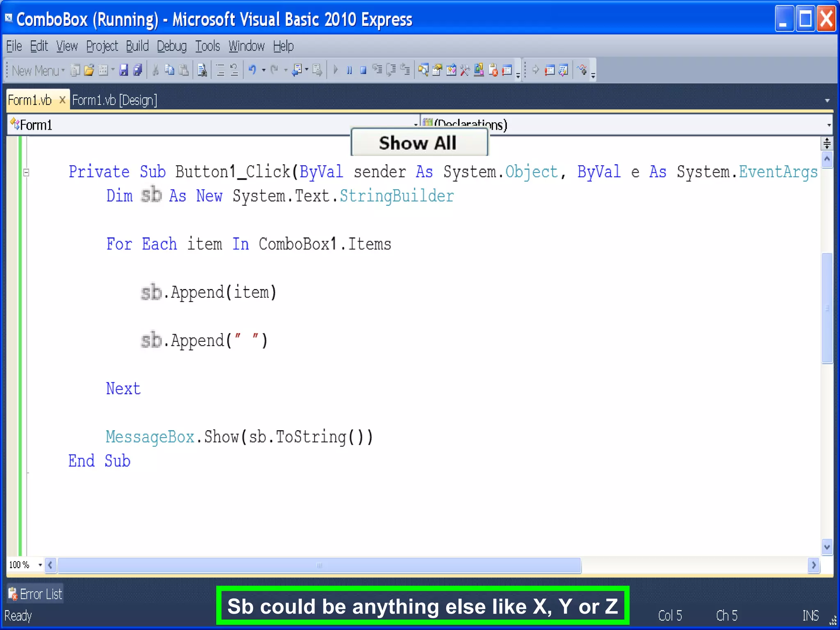Click the Undo arrow icon
The height and width of the screenshot is (630, 840).
(x=252, y=70)
